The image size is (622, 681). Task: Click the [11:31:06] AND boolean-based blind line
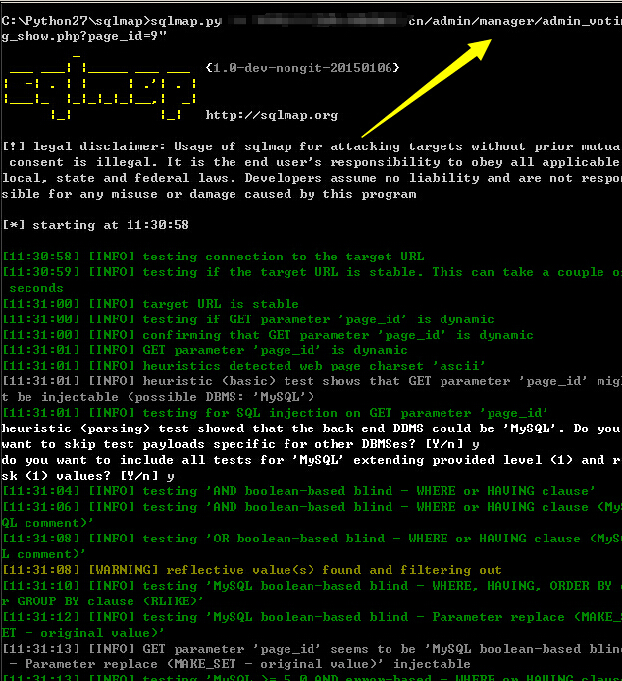pyautogui.click(x=311, y=507)
